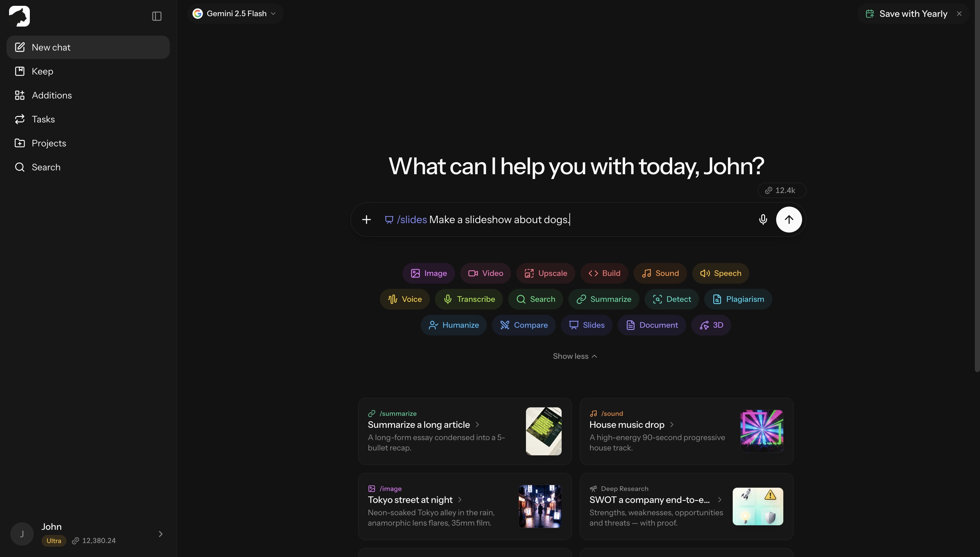Click the Tokyo street at night thumbnail
This screenshot has height=557, width=980.
(x=540, y=506)
